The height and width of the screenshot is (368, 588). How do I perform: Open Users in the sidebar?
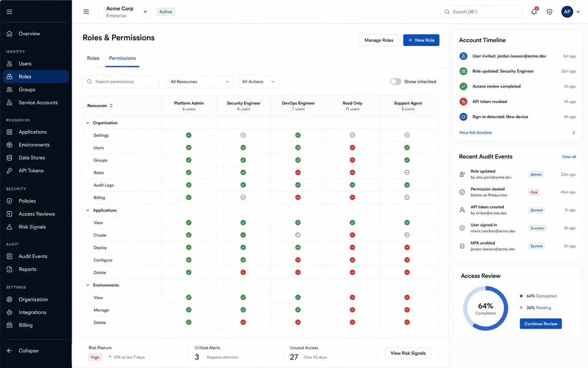[x=36, y=64]
